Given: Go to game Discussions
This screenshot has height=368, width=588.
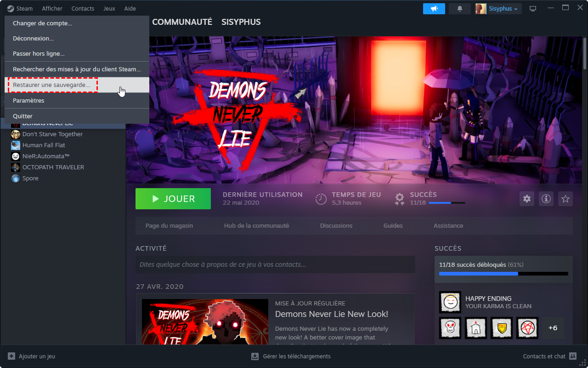Looking at the screenshot, I should click(x=336, y=226).
